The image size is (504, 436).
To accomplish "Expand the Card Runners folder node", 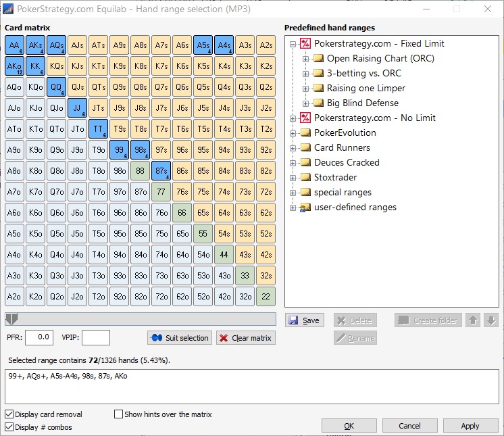I will tap(293, 148).
